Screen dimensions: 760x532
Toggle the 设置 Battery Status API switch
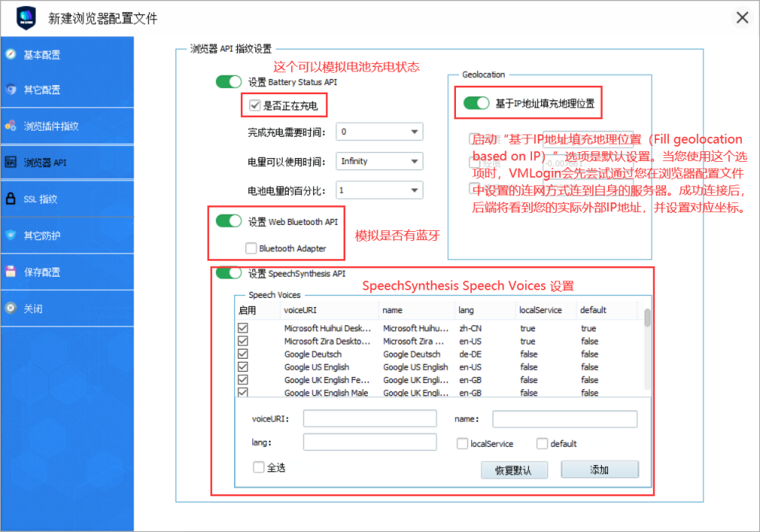click(x=229, y=82)
